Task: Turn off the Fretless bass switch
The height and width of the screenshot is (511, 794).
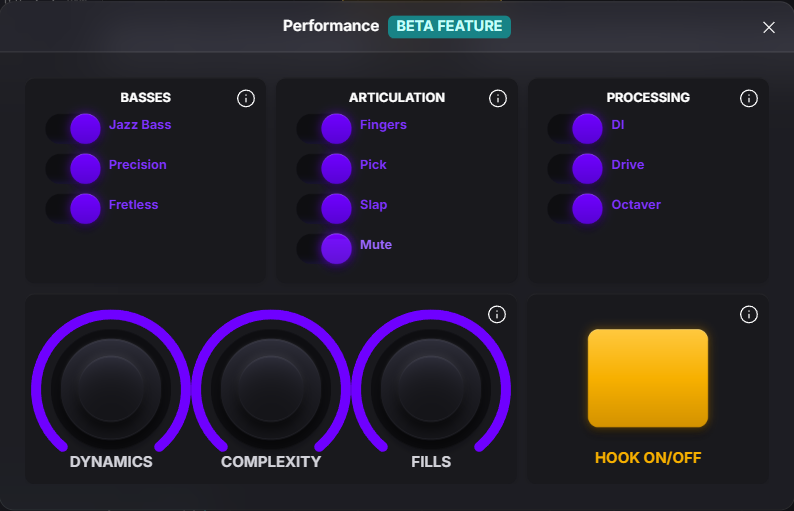Action: click(74, 208)
